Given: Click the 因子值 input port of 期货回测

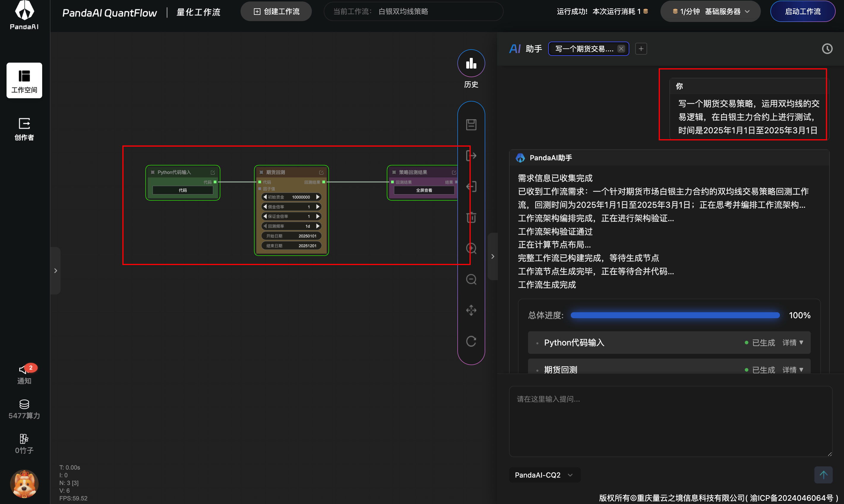Looking at the screenshot, I should [260, 189].
